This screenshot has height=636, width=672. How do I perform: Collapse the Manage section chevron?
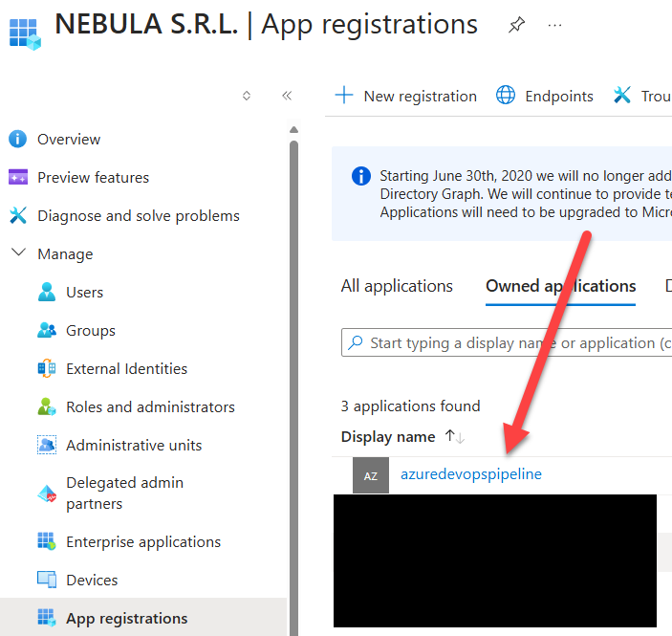(17, 253)
